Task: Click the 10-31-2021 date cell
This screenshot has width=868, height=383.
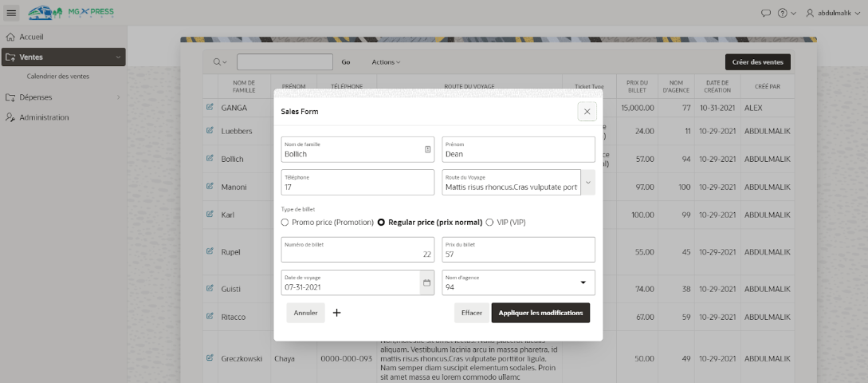Action: tap(717, 108)
